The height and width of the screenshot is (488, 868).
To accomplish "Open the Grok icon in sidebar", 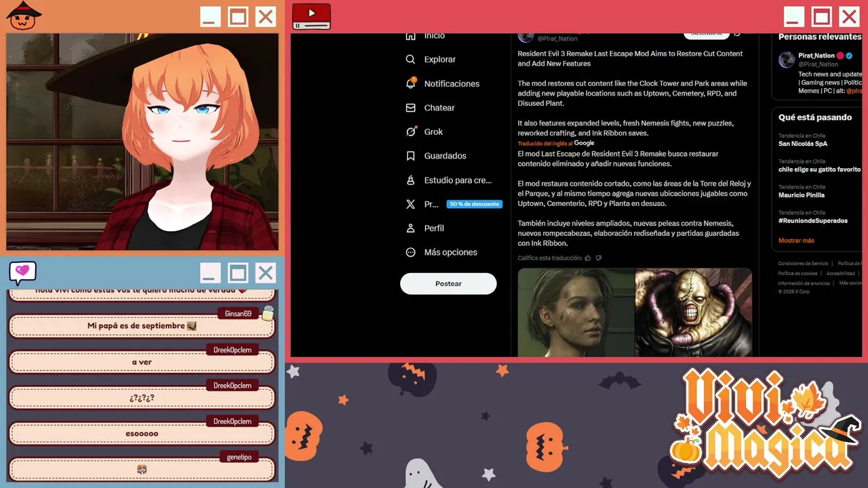I will click(410, 131).
